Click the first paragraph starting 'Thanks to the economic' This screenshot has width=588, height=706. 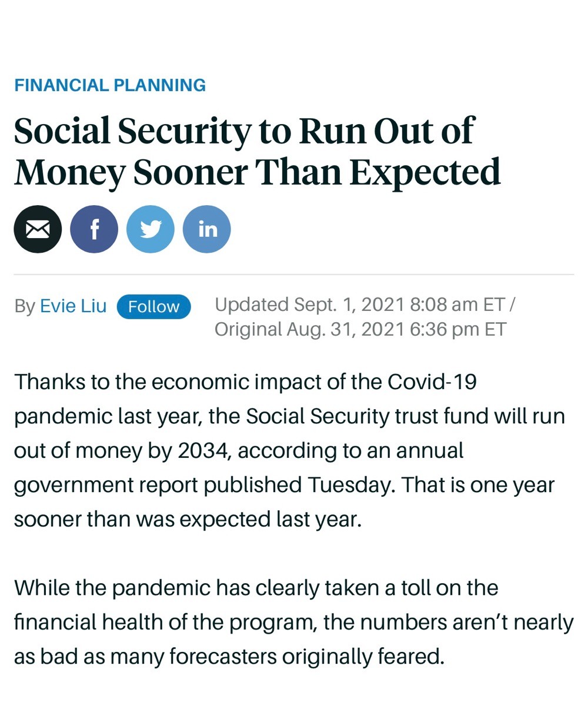(289, 450)
